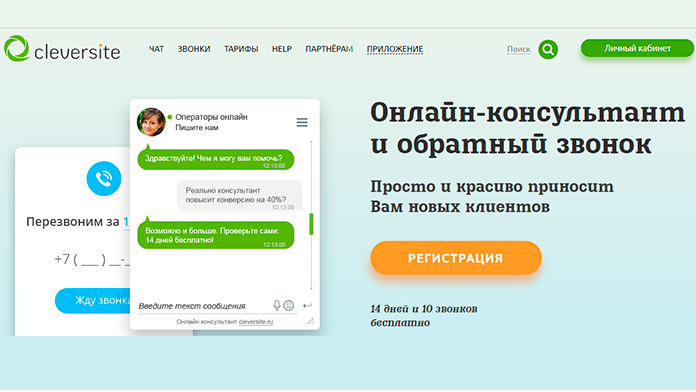Click the grey message about конверсию на 40%

click(239, 195)
